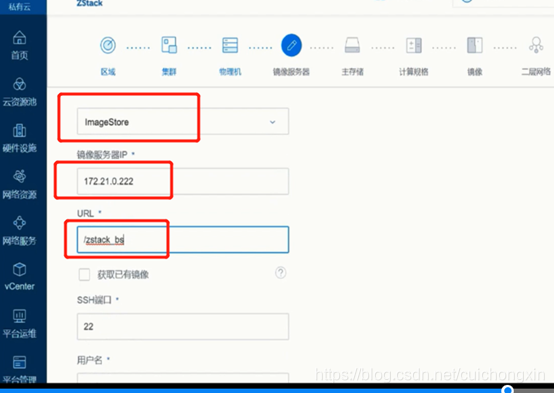Click the 用户名 field label
The image size is (554, 393).
click(89, 360)
